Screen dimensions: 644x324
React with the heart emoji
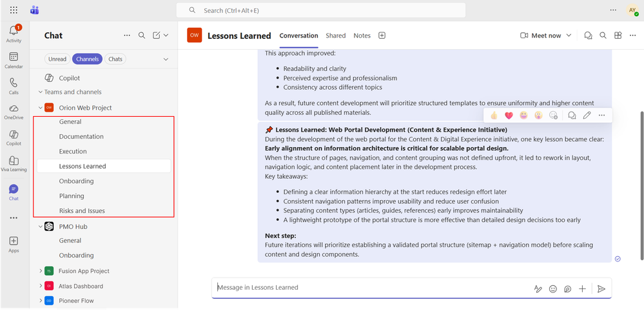[x=509, y=116]
